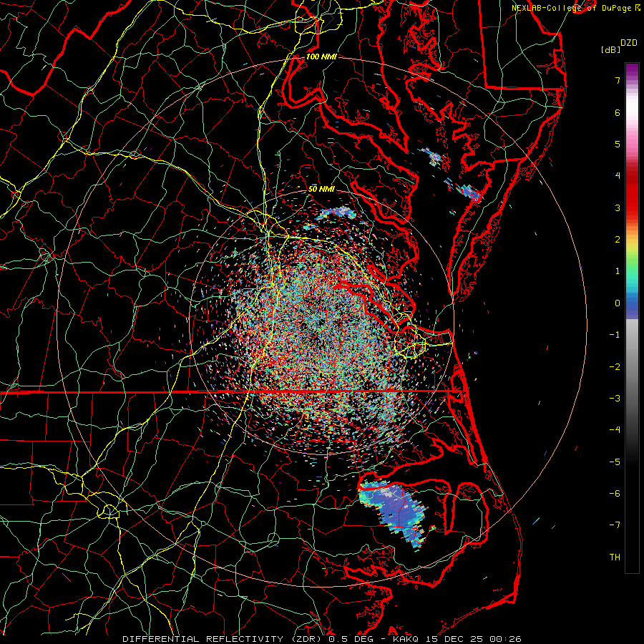Viewport: 644px width, 644px height.
Task: Click the 50 NMI range ring label
Action: click(x=321, y=190)
